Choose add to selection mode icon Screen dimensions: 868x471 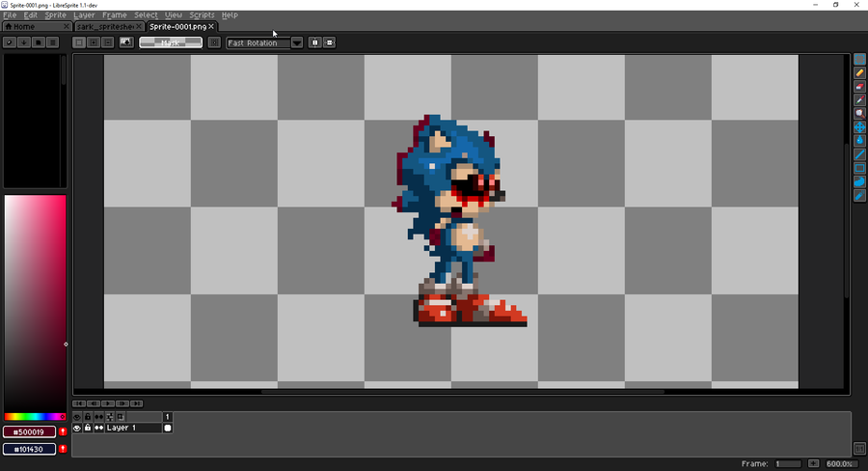tap(94, 42)
